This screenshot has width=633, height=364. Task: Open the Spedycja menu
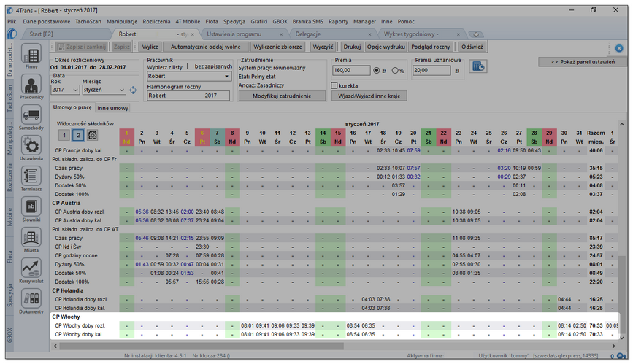[x=234, y=21]
